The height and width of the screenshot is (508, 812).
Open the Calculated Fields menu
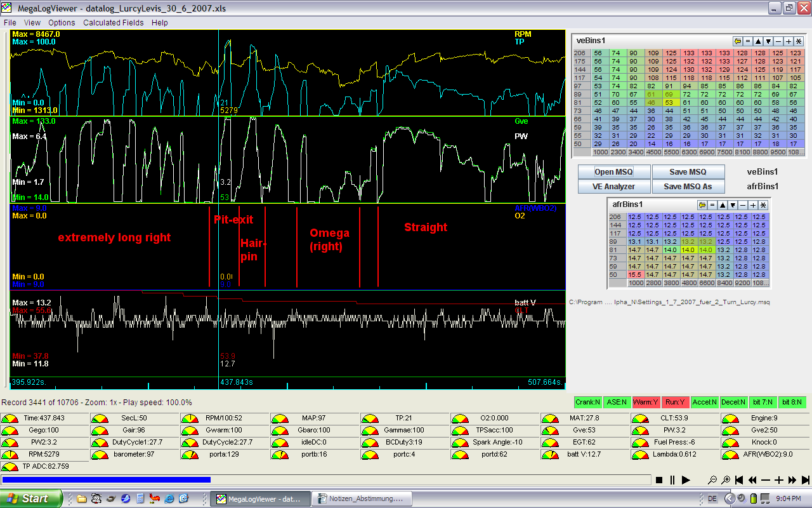point(114,22)
